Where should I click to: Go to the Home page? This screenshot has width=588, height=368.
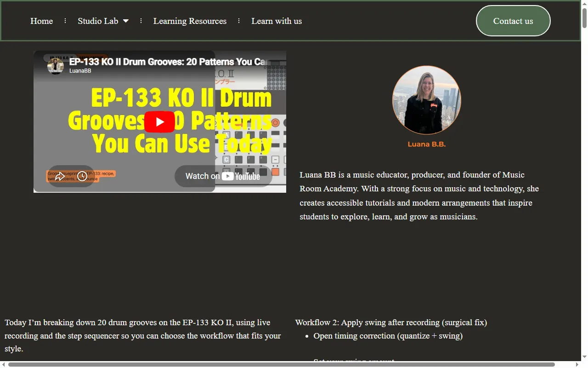pos(42,21)
